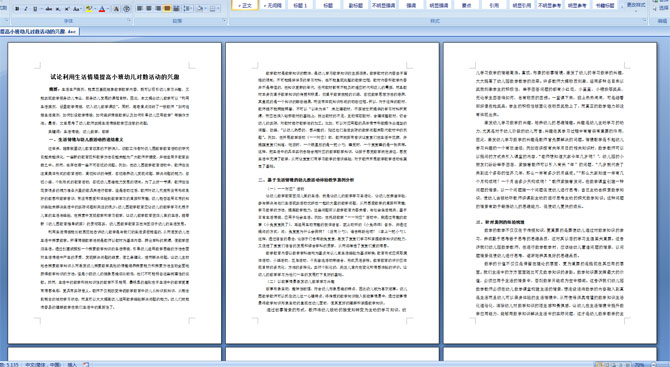The height and width of the screenshot is (367, 670).
Task: Align text right
Action: pyautogui.click(x=158, y=9)
